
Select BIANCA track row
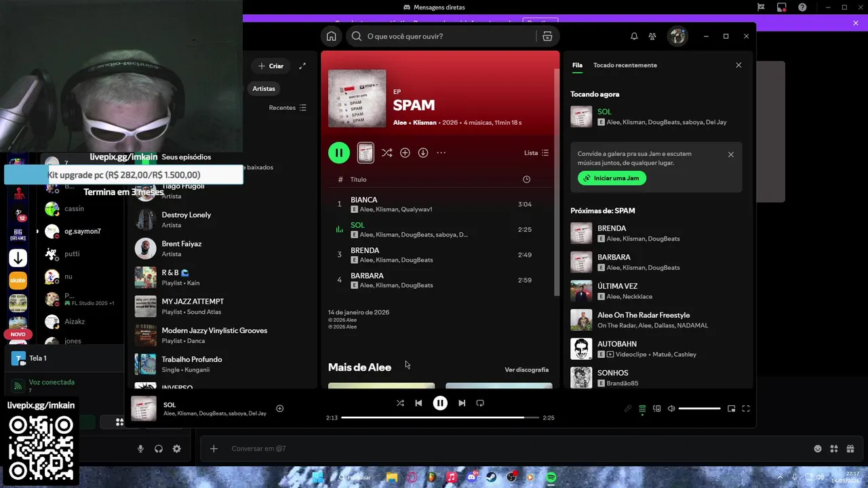pos(439,204)
